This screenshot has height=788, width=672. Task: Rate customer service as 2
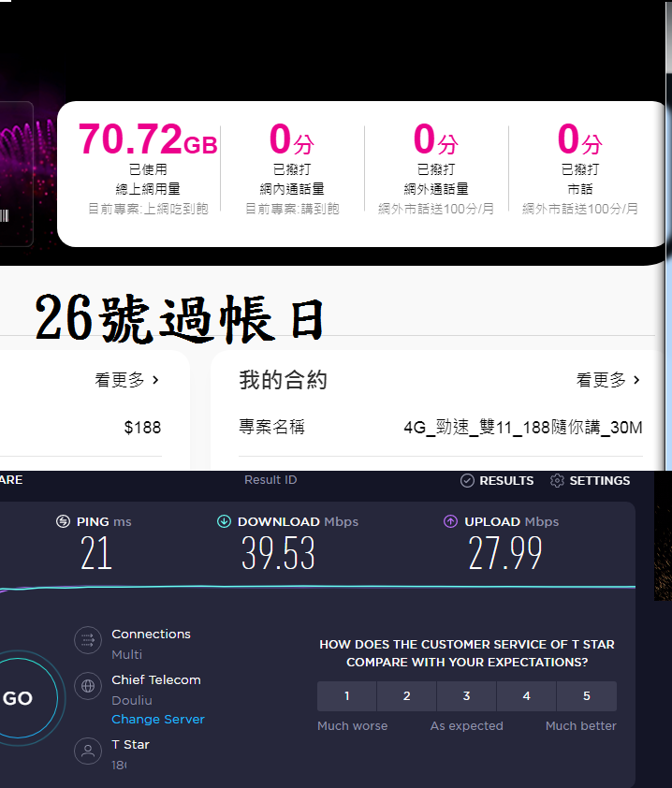coord(406,696)
